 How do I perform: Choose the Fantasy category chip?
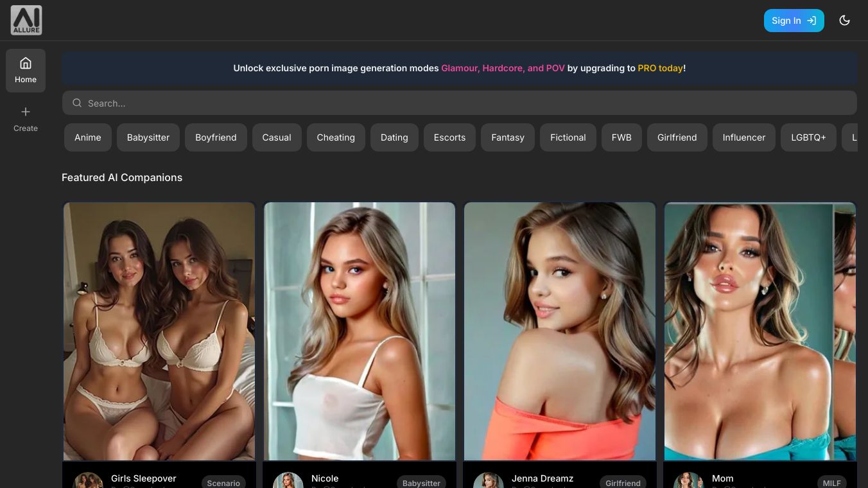(x=508, y=137)
